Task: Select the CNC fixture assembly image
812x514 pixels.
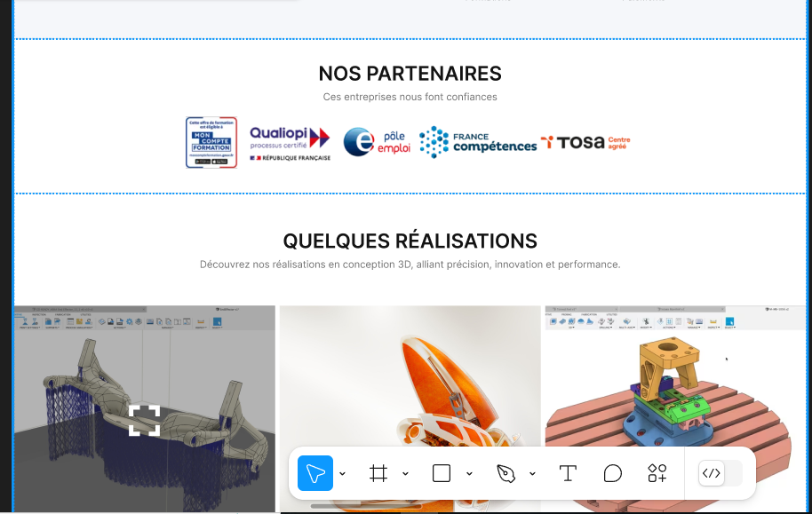Action: pos(676,409)
